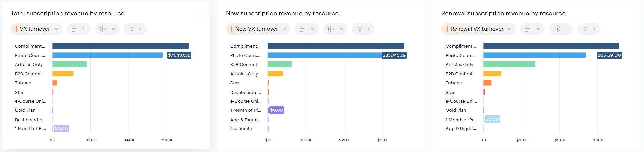Expand the Renewal VX turnover metric dropdown
This screenshot has height=152, width=644.
point(478,29)
